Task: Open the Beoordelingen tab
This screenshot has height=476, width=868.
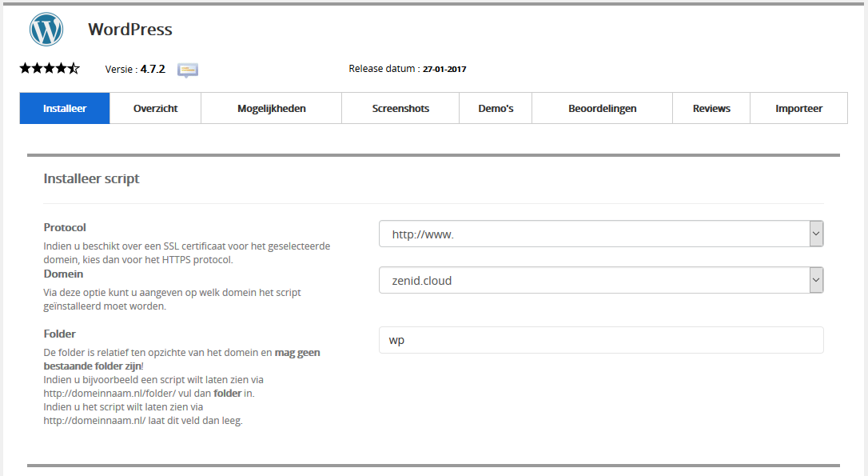Action: pyautogui.click(x=603, y=108)
